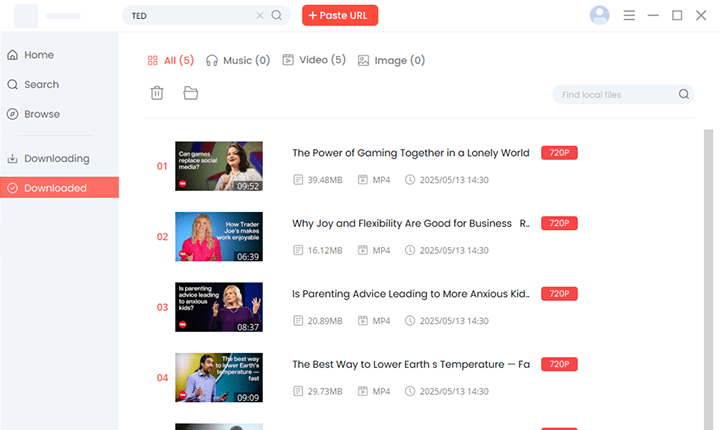Viewport: 720px width, 430px height.
Task: Play The Power of Gaming Together thumbnail
Action: pos(219,166)
